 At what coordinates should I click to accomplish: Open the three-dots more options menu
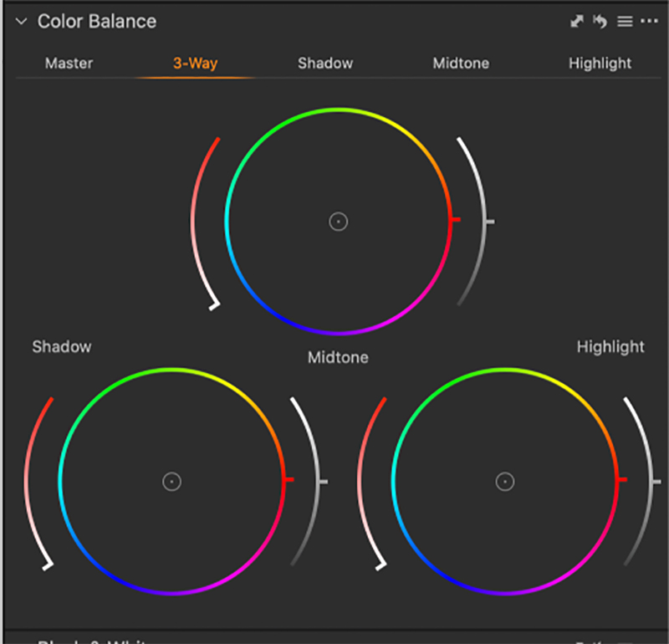pos(650,22)
